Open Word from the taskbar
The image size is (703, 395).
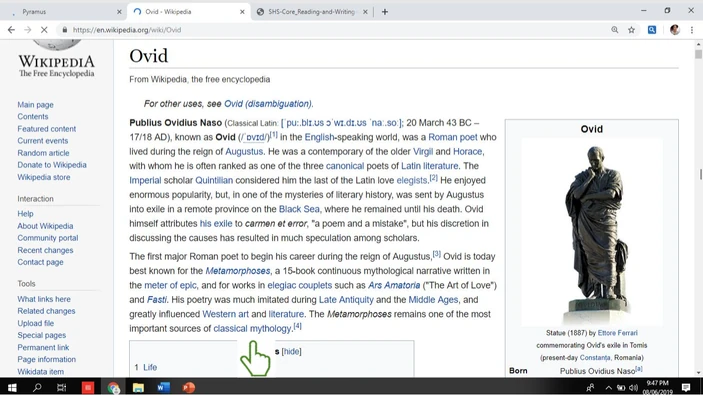[163, 387]
